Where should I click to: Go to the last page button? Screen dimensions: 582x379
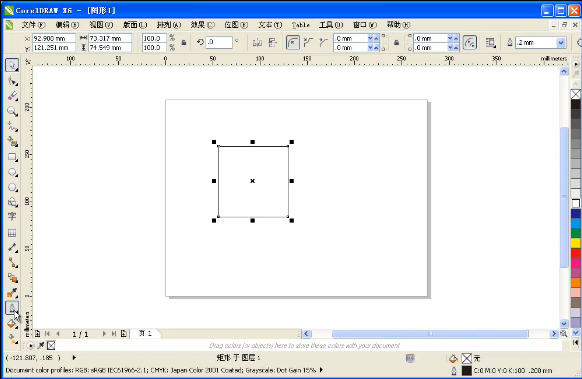(x=114, y=334)
